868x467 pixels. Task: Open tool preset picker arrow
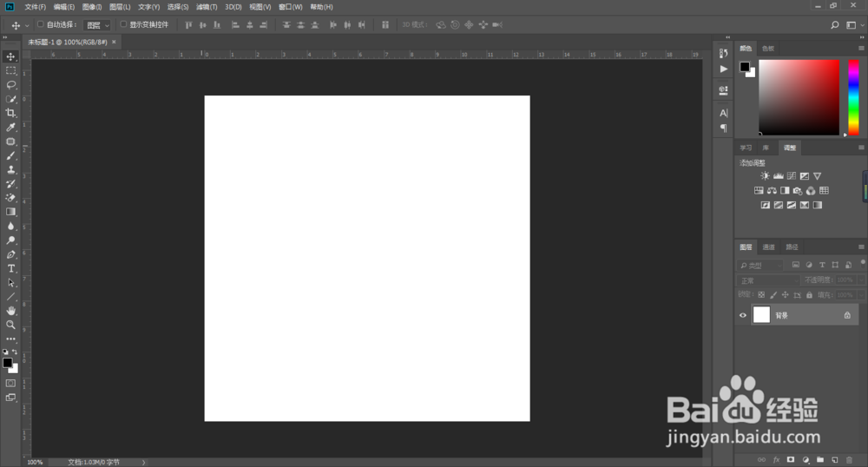click(27, 25)
